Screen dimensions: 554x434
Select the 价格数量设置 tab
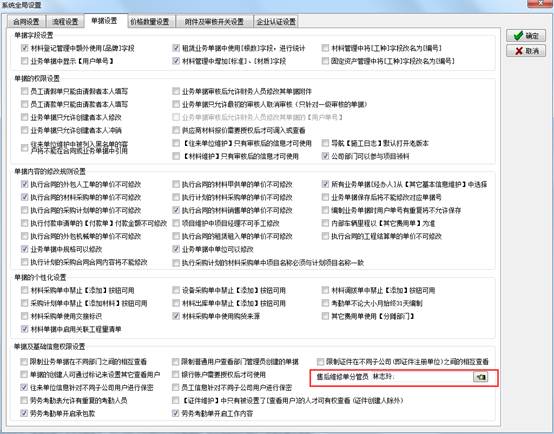coord(150,22)
